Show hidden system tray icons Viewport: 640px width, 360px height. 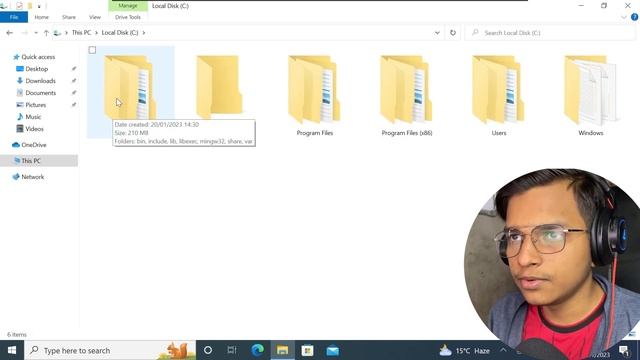pos(503,350)
